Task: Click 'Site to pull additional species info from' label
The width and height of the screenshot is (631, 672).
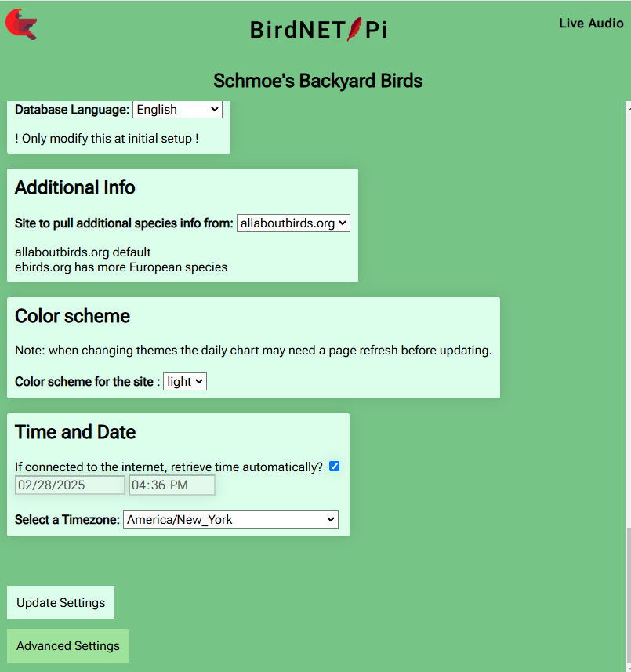Action: tap(124, 223)
